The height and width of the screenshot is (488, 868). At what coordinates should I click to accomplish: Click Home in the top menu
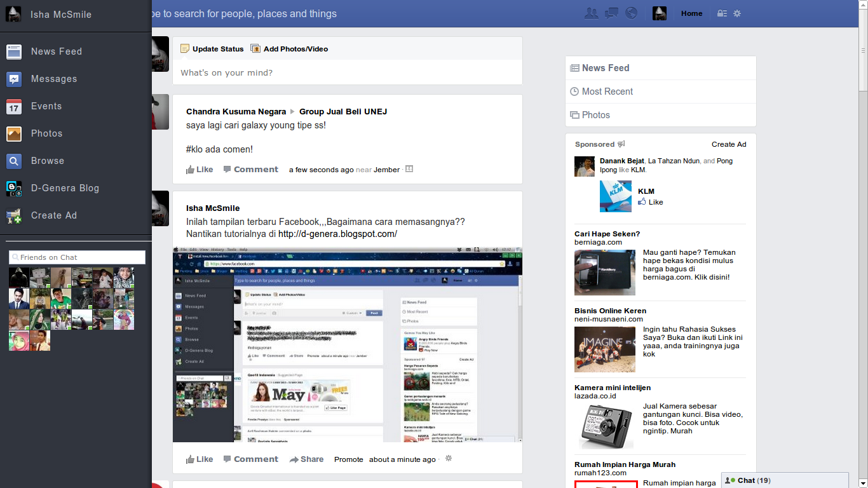point(691,13)
